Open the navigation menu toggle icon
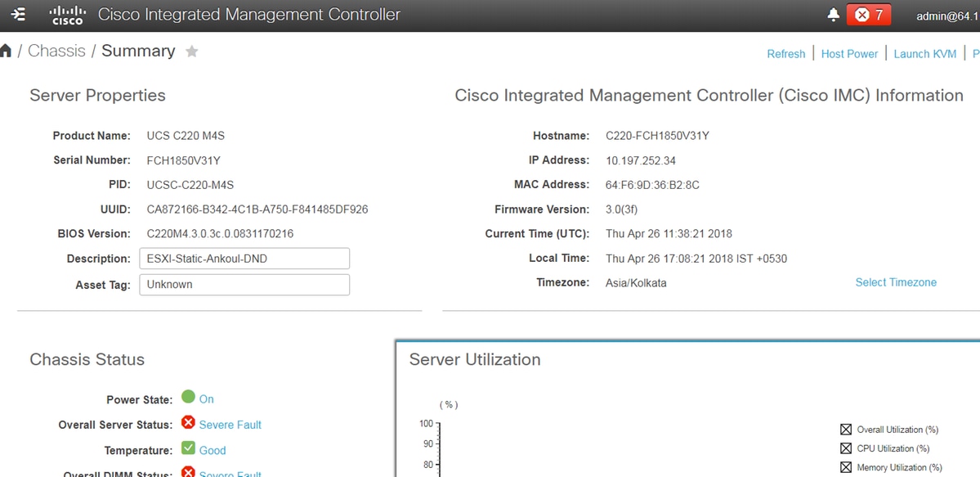This screenshot has height=477, width=980. [x=20, y=15]
